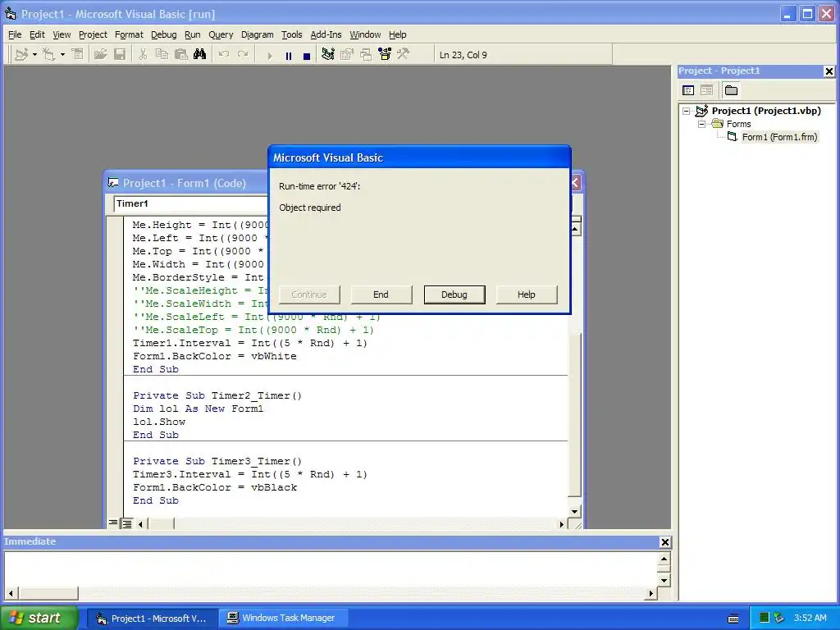Image resolution: width=840 pixels, height=630 pixels.
Task: Open the Add Form dropdown arrow
Action: [x=62, y=55]
